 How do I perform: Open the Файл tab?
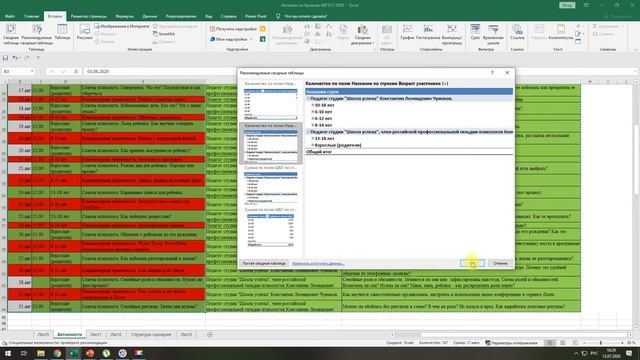[x=10, y=16]
